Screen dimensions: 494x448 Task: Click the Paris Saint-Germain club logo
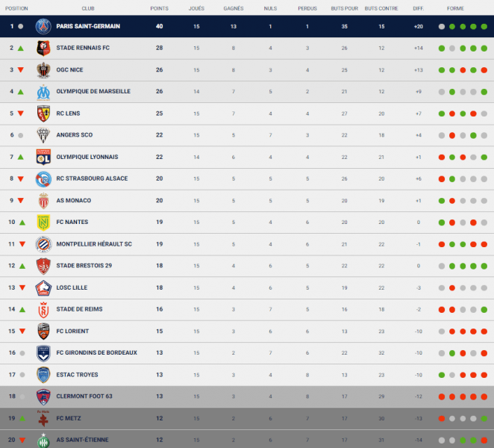tap(43, 26)
